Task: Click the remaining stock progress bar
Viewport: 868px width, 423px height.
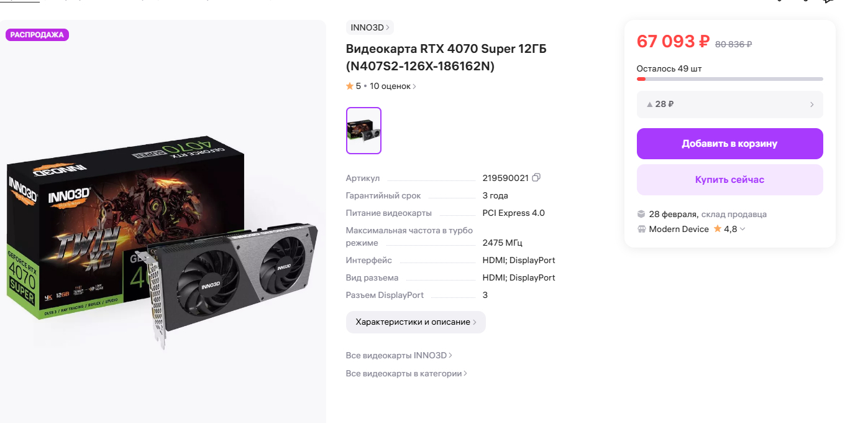Action: (729, 79)
